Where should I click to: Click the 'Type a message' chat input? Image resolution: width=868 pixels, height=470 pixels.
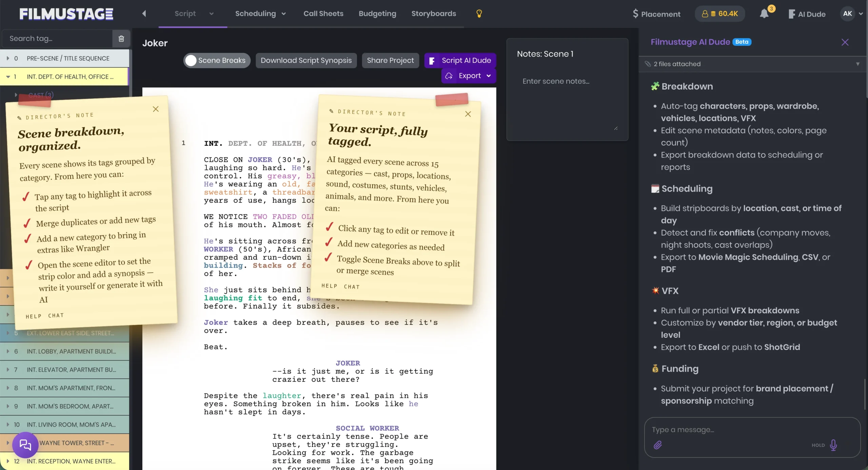pos(752,430)
